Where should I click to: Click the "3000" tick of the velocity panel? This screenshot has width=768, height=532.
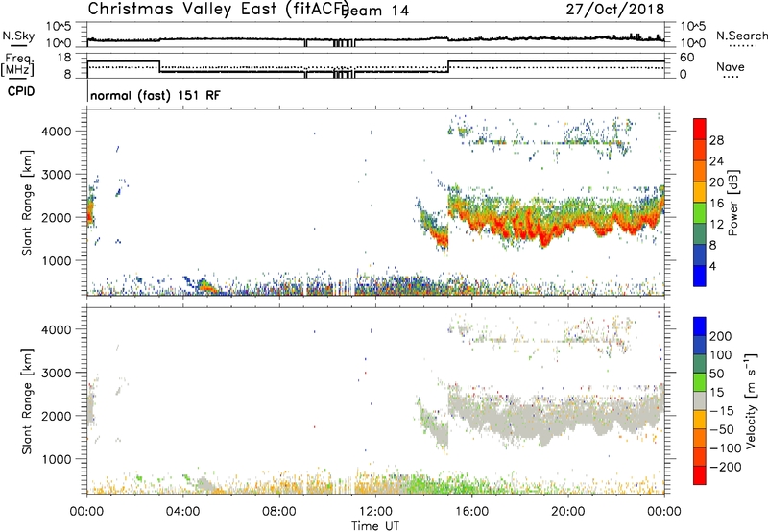tap(56, 373)
